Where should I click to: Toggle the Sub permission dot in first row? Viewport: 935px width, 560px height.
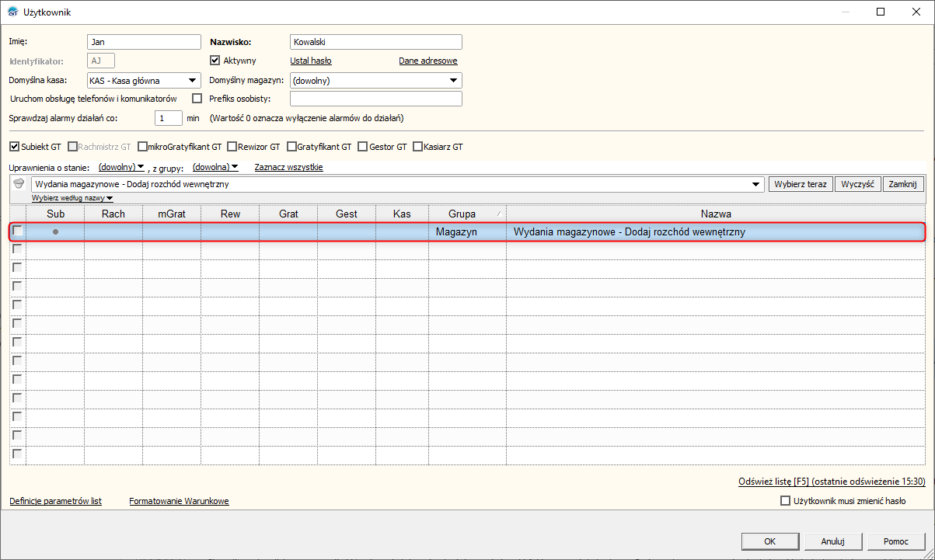(55, 231)
